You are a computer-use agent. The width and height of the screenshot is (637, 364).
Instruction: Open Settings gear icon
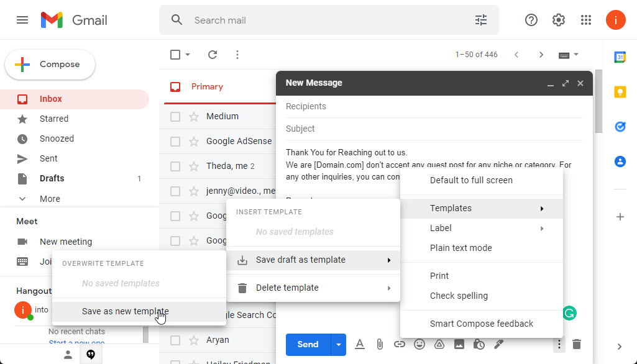(x=559, y=20)
